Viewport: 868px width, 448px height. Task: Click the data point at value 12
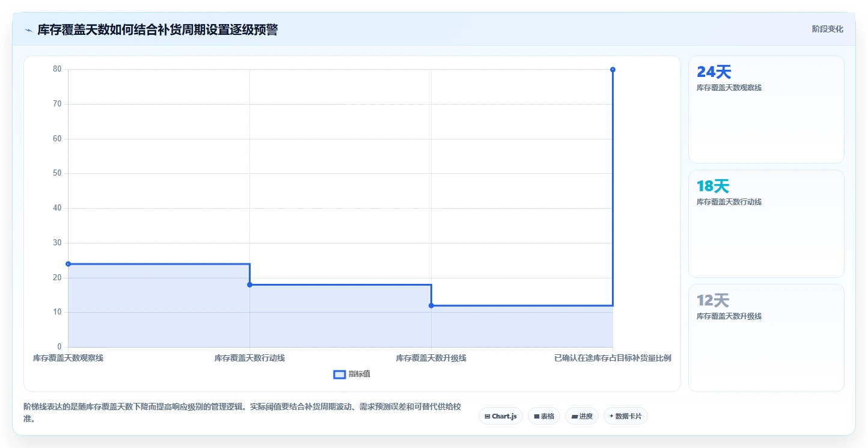click(x=431, y=305)
